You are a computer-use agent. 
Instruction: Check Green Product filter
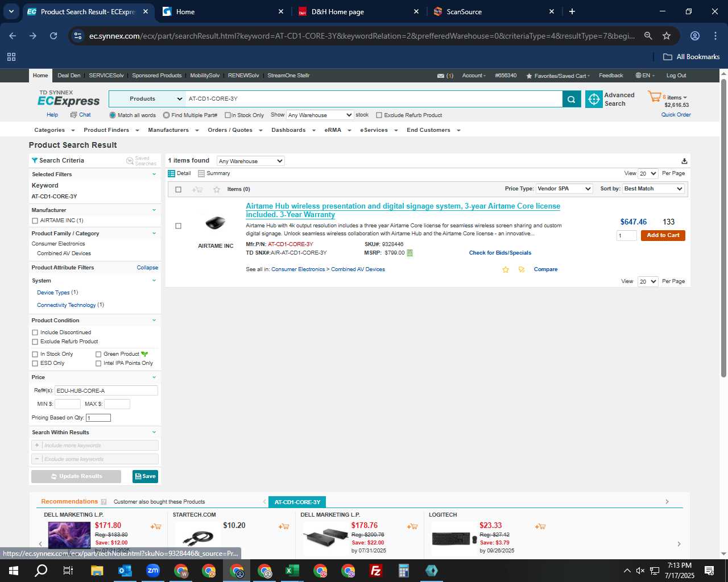[x=98, y=354]
